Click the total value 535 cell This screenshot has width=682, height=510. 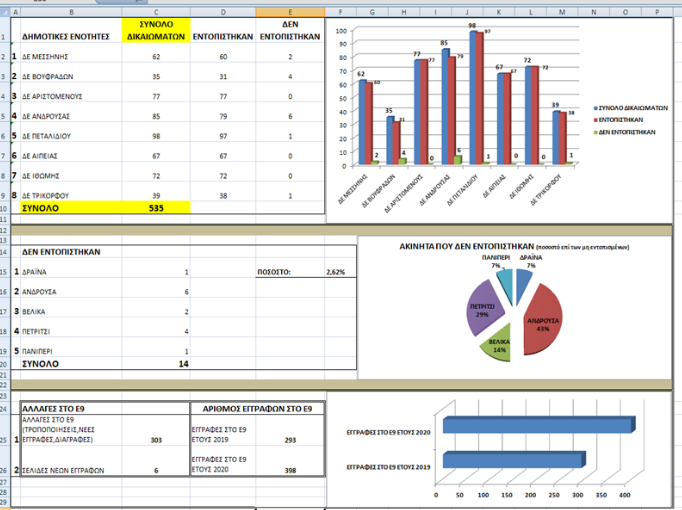[156, 208]
